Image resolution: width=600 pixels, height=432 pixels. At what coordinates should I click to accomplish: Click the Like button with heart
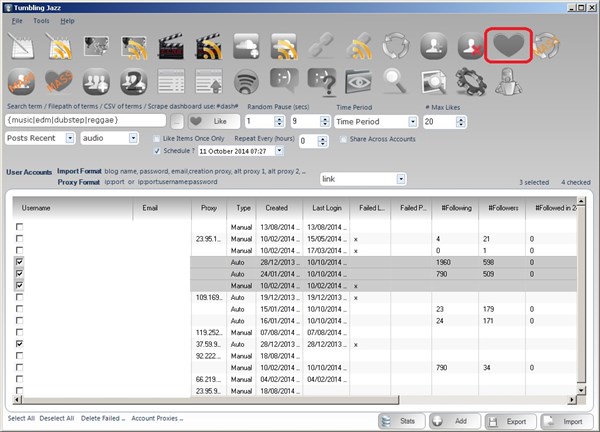point(214,121)
